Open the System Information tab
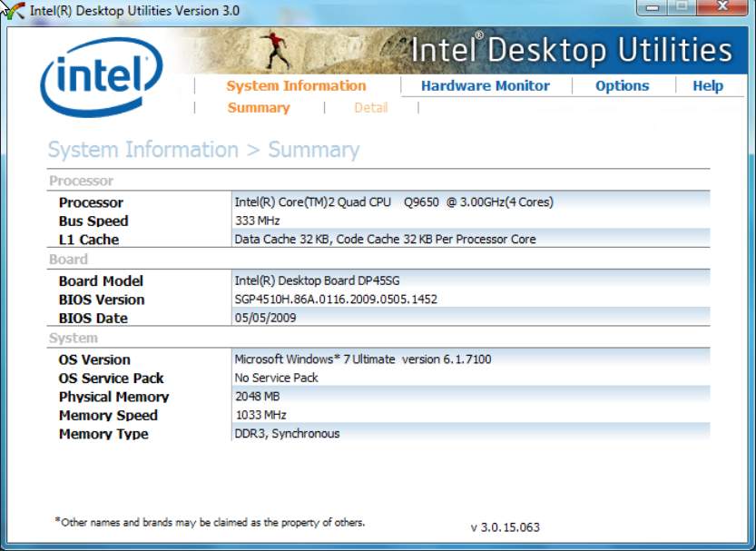 click(296, 86)
